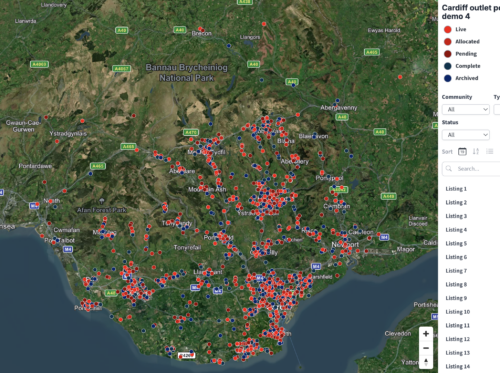Viewport: 500px width, 373px height.
Task: Click the A470 road marker on map
Action: (191, 132)
